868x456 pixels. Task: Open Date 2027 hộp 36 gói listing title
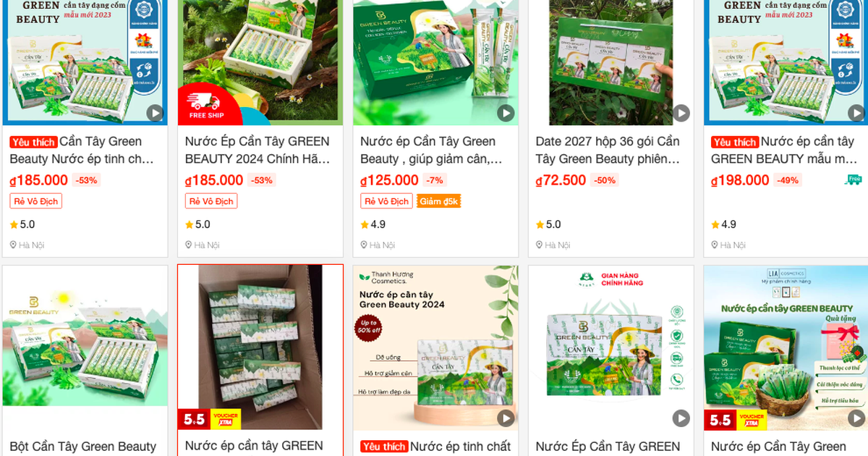pyautogui.click(x=608, y=150)
